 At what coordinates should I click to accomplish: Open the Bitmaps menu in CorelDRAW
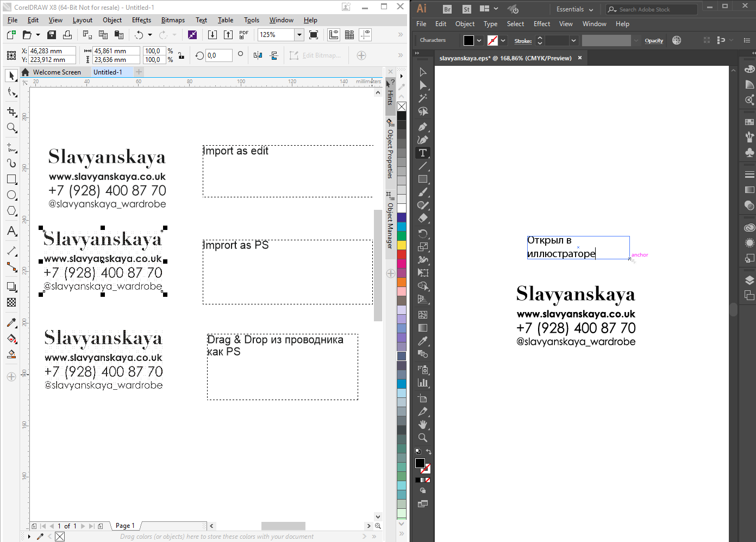(173, 20)
